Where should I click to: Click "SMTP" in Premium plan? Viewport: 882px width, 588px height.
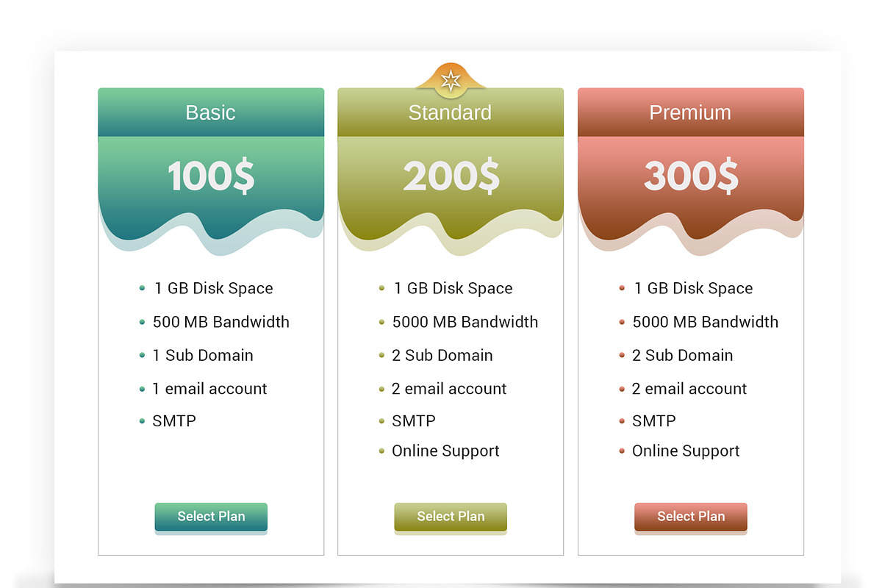pyautogui.click(x=654, y=421)
